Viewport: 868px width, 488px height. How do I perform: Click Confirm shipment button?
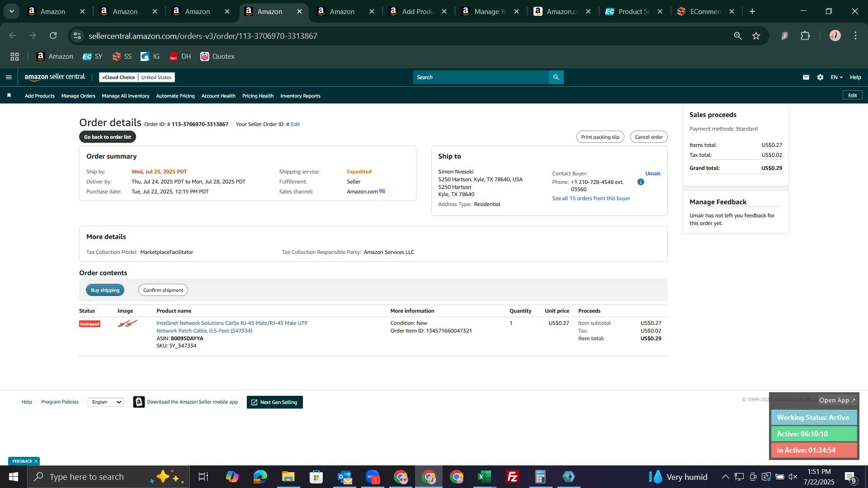pyautogui.click(x=163, y=290)
